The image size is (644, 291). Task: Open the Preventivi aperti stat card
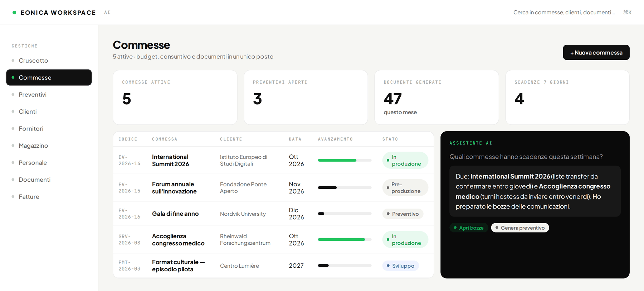[x=306, y=97]
